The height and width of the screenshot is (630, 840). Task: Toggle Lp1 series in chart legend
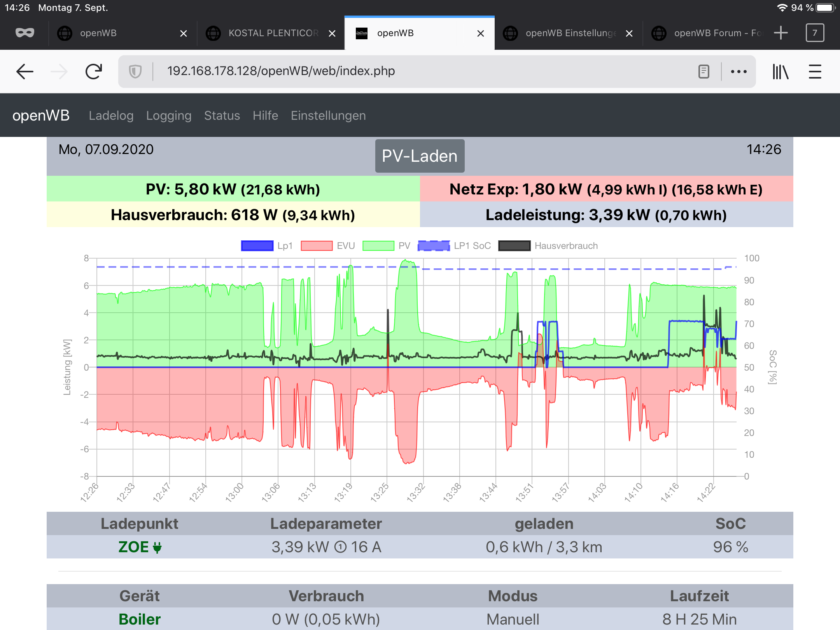tap(257, 246)
